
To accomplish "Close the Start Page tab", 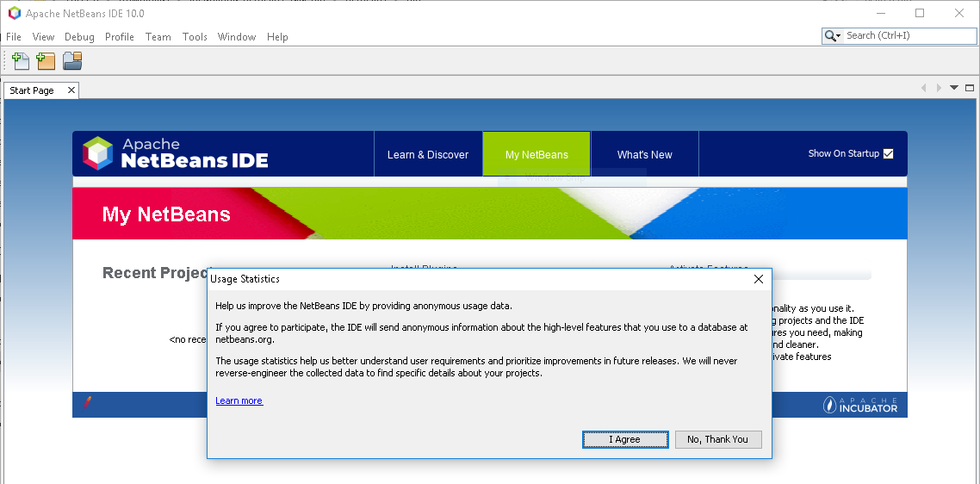I will (71, 90).
